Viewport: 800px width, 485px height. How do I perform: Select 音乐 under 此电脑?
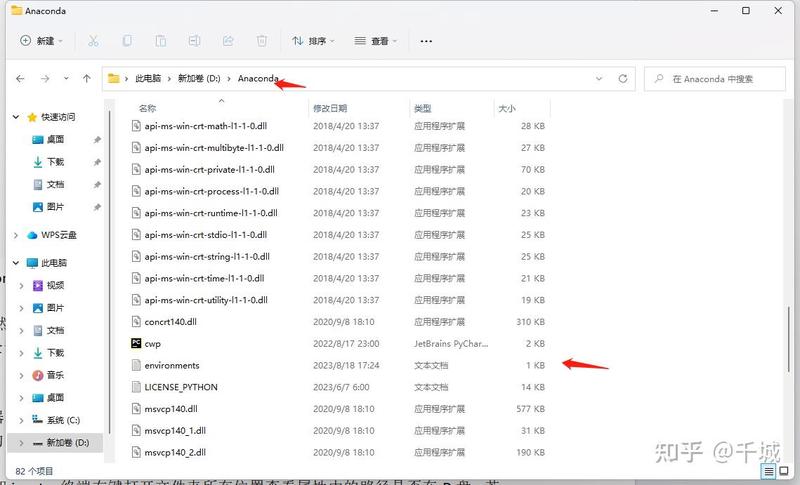click(x=55, y=375)
